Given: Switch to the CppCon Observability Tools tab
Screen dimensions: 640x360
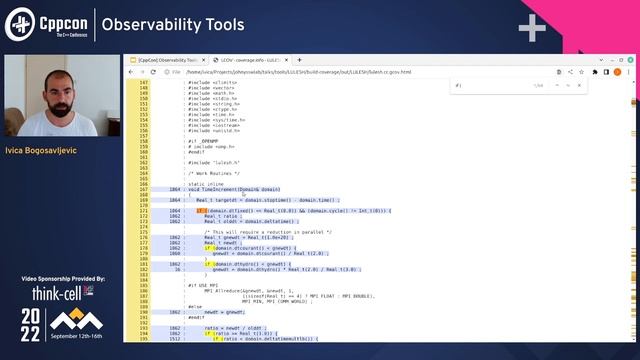Looking at the screenshot, I should click(167, 60).
